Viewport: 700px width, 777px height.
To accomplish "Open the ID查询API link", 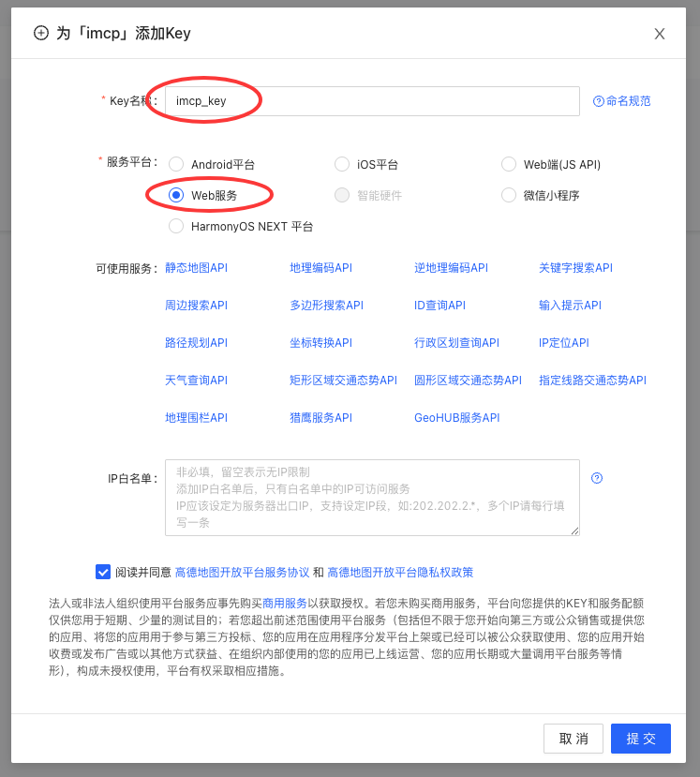I will 439,306.
